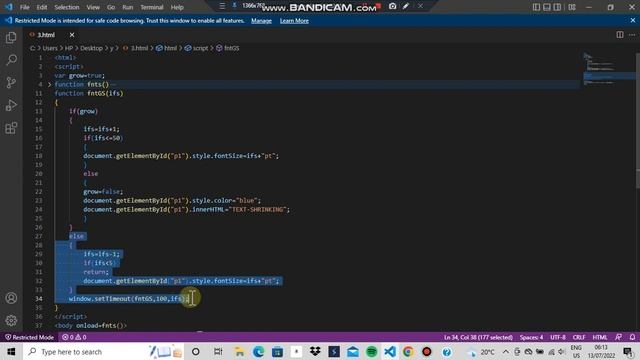
Task: Open Task View on the taskbar
Action: [218, 351]
